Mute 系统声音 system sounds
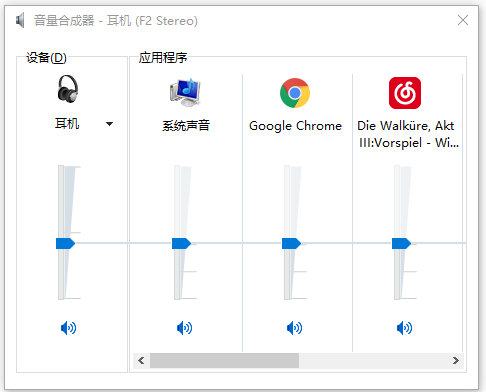Viewport: 486px width, 392px height. 184,328
